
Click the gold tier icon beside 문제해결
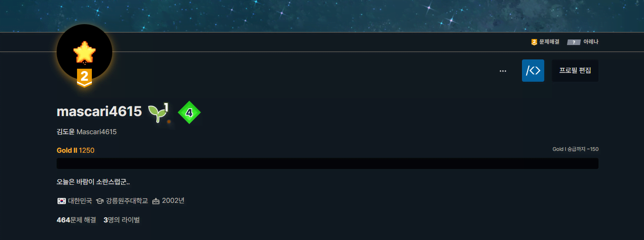point(534,42)
